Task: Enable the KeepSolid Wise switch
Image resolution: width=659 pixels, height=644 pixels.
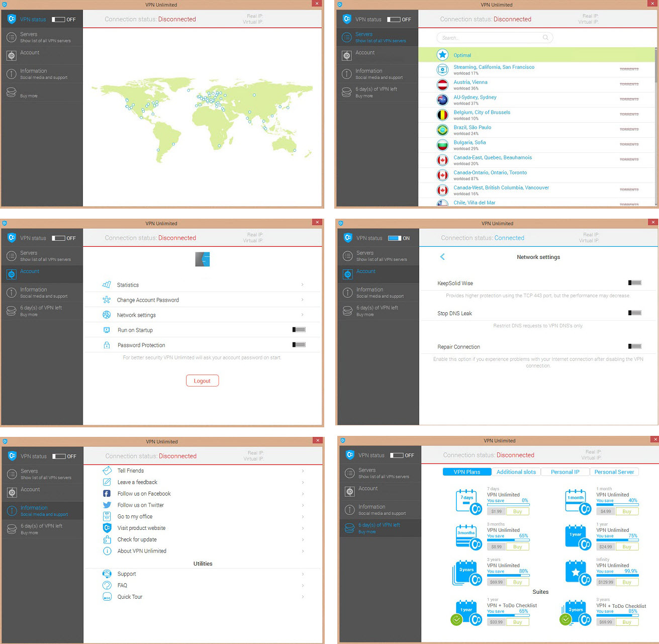Action: coord(635,283)
